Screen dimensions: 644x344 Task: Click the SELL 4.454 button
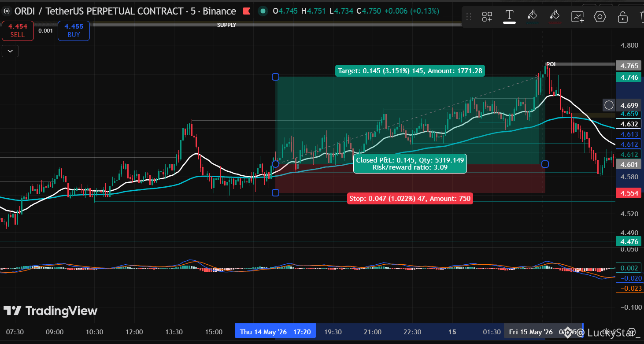[18, 30]
